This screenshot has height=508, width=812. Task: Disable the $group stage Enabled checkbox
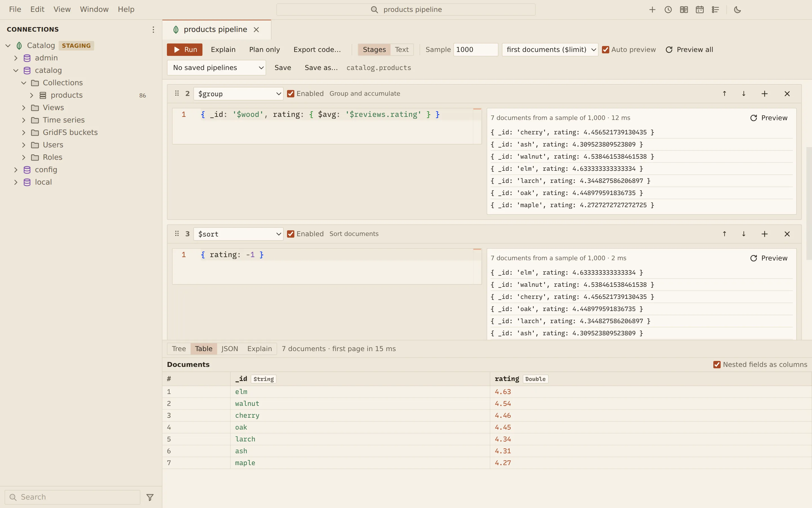(291, 94)
